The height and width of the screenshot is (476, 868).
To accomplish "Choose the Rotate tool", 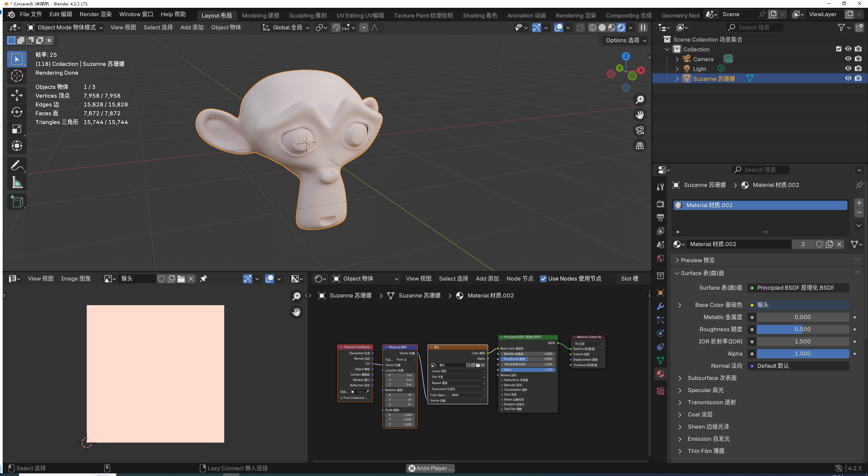I will [x=17, y=112].
